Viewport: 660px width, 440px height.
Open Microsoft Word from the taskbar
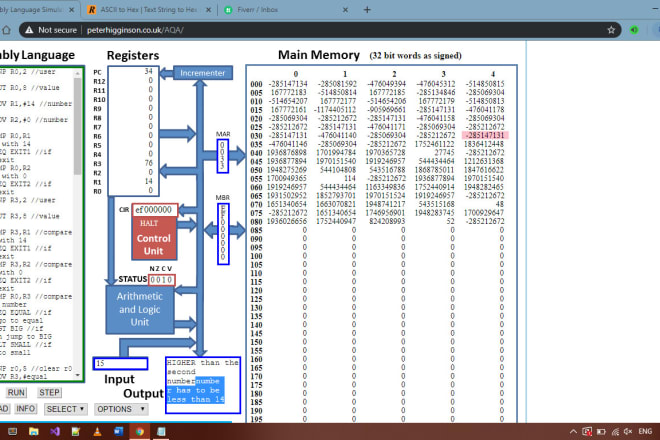[118, 432]
